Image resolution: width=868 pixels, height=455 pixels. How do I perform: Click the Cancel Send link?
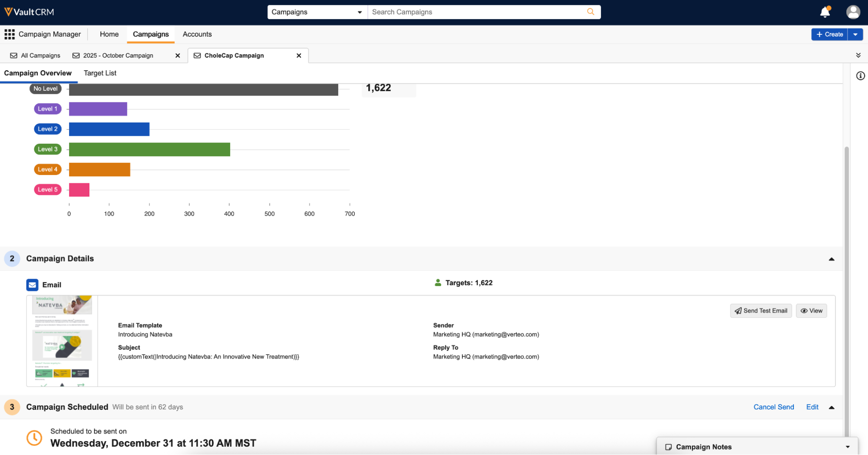(x=773, y=407)
